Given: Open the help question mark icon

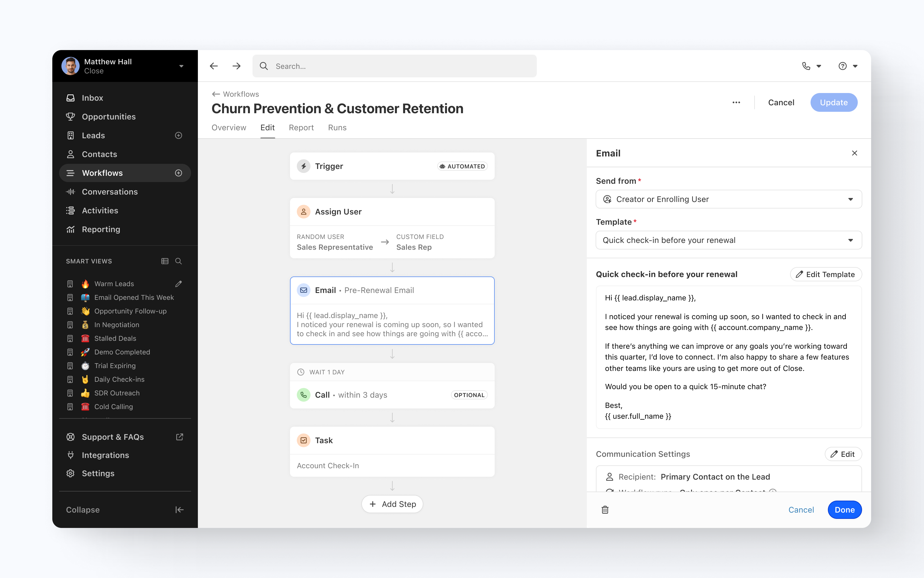Looking at the screenshot, I should pyautogui.click(x=842, y=66).
